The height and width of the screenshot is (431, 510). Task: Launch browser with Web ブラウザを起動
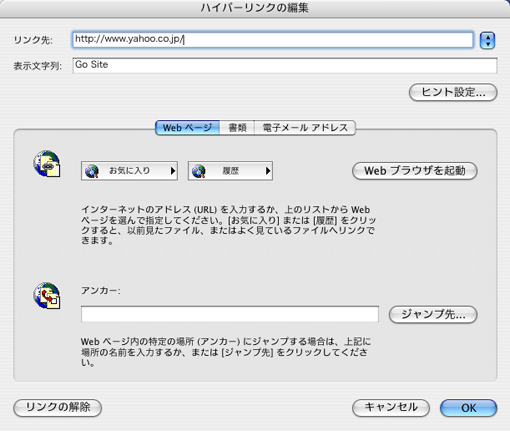point(415,171)
